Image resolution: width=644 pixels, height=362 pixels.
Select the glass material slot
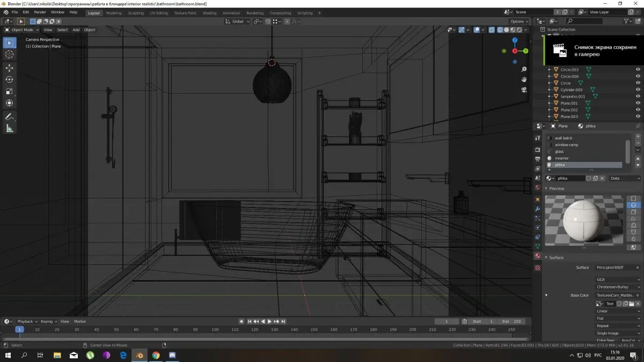coord(585,151)
